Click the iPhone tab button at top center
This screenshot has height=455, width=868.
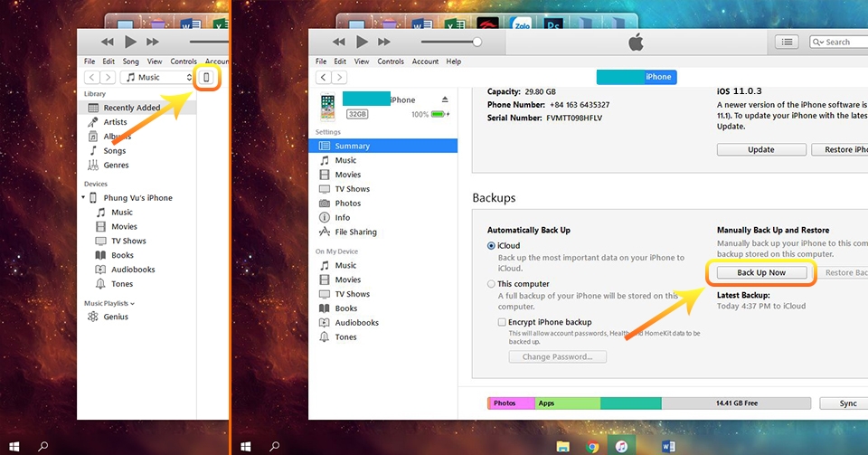point(637,77)
